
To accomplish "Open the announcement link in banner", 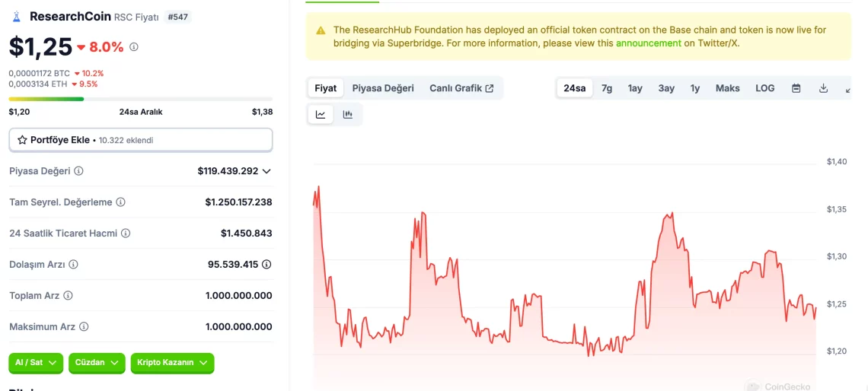I will (648, 43).
